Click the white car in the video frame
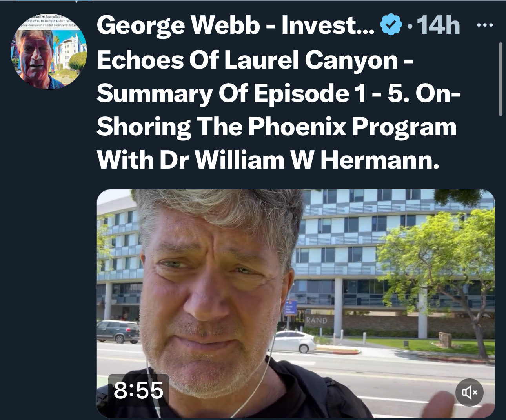Image resolution: width=506 pixels, height=420 pixels. coord(295,341)
